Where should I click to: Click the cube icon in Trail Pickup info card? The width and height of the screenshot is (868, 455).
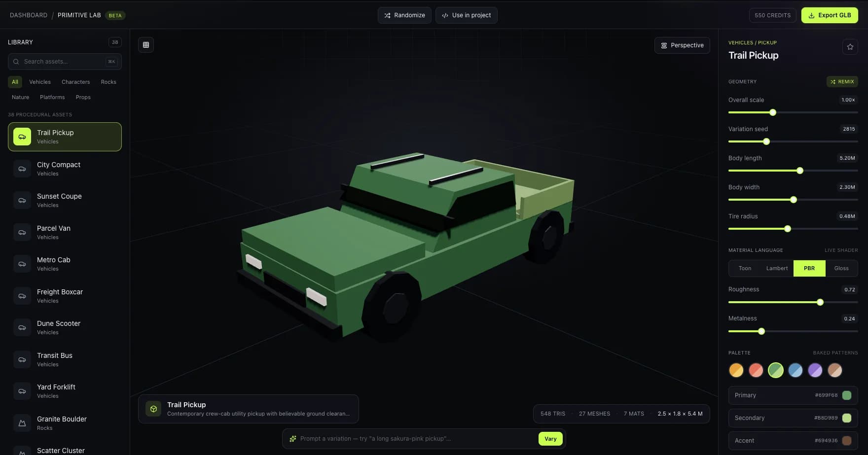click(153, 409)
